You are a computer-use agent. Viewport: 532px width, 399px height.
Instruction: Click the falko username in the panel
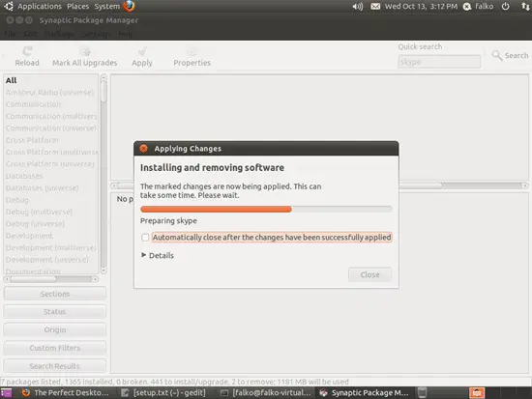[485, 7]
